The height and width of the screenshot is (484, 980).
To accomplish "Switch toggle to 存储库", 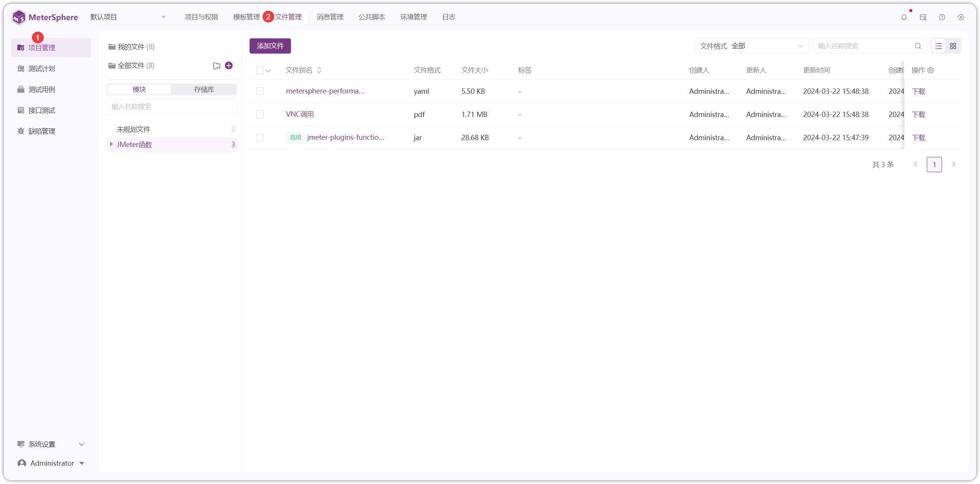I will 204,89.
